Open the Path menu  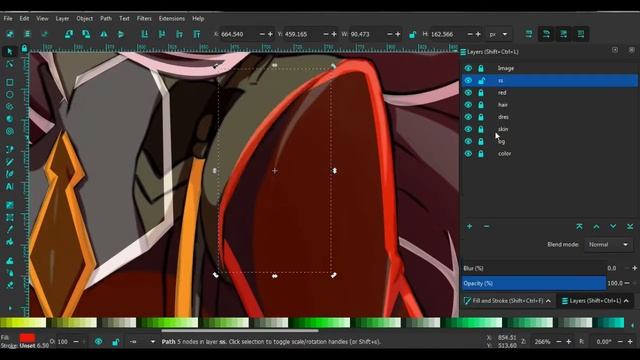106,18
